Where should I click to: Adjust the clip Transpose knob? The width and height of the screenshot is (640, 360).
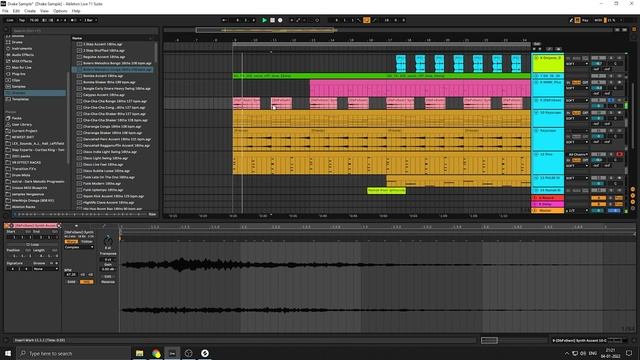point(108,240)
